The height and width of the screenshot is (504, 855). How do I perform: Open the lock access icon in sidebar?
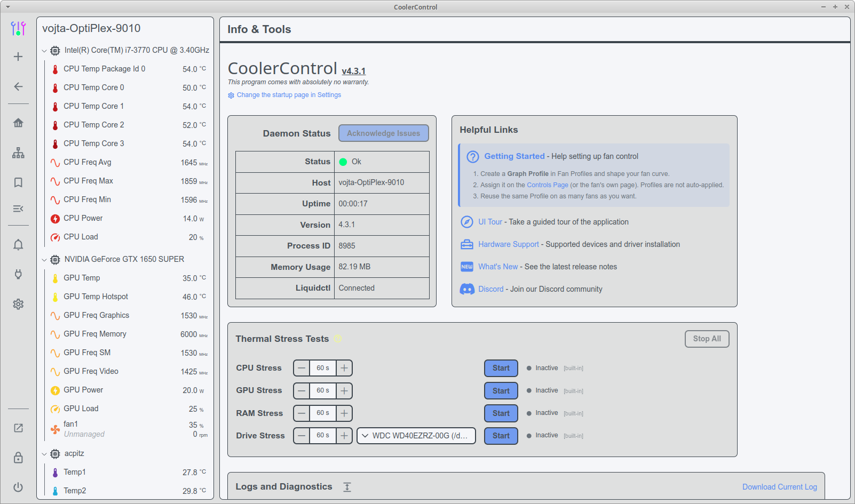(18, 458)
